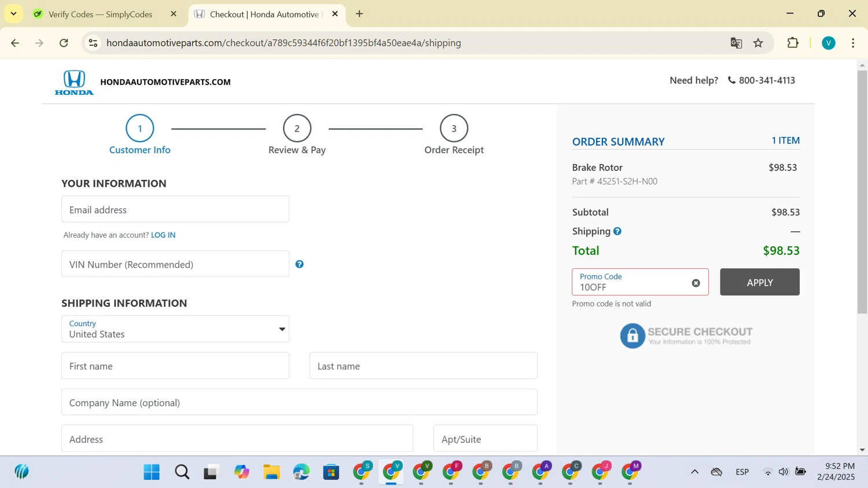This screenshot has height=488, width=868.
Task: Focus the Address field
Action: click(x=237, y=439)
